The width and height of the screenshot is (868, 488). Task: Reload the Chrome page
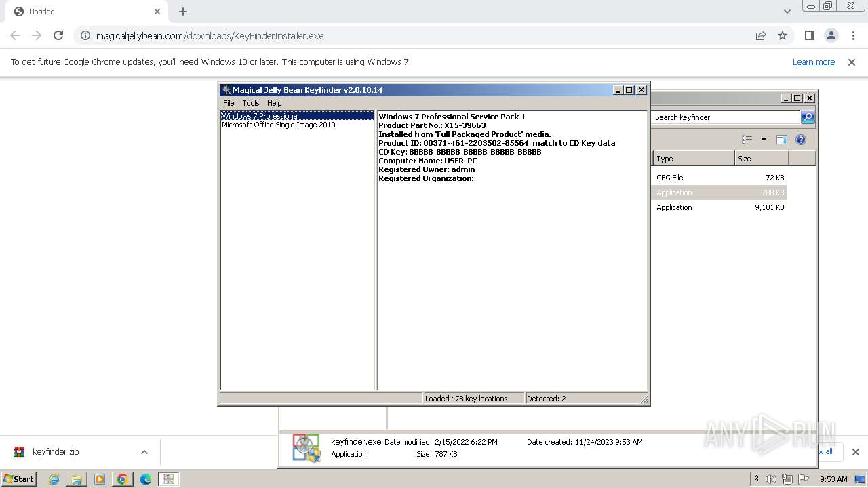pos(58,35)
